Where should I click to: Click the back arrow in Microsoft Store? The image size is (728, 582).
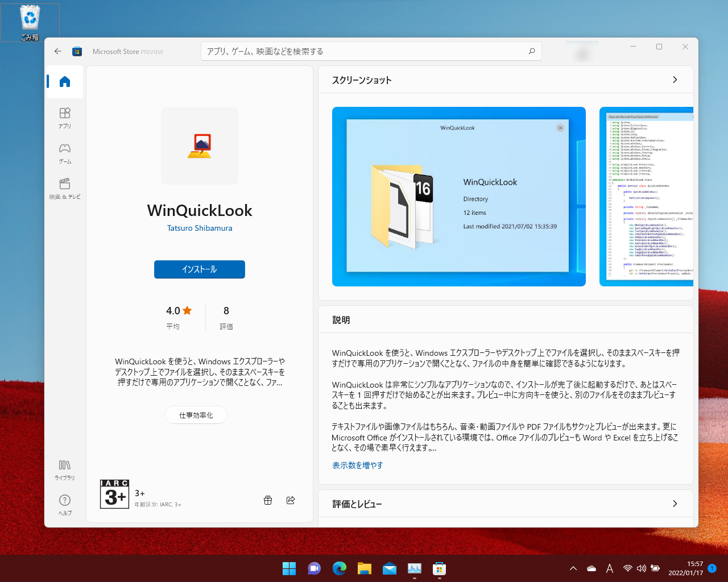coord(57,51)
